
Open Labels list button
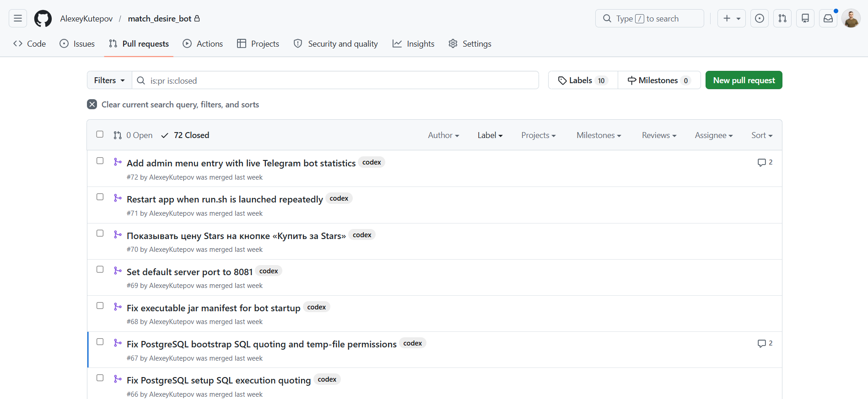583,80
